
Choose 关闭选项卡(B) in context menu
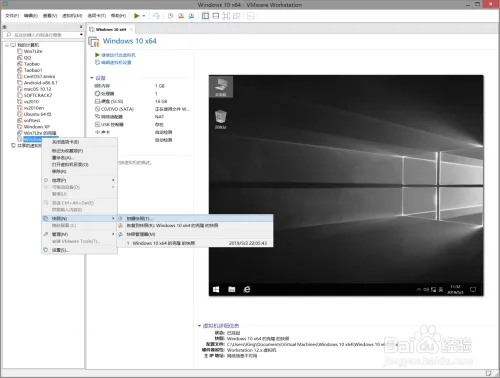(x=79, y=142)
